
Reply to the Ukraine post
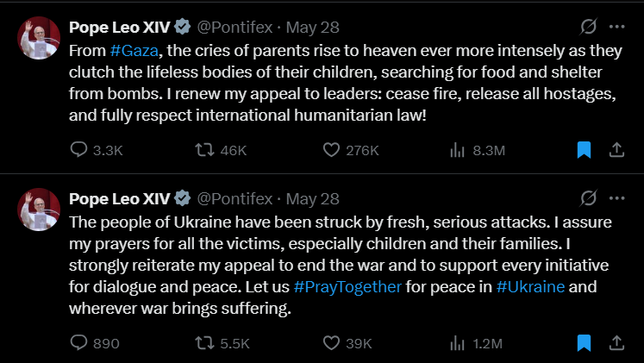[78, 343]
